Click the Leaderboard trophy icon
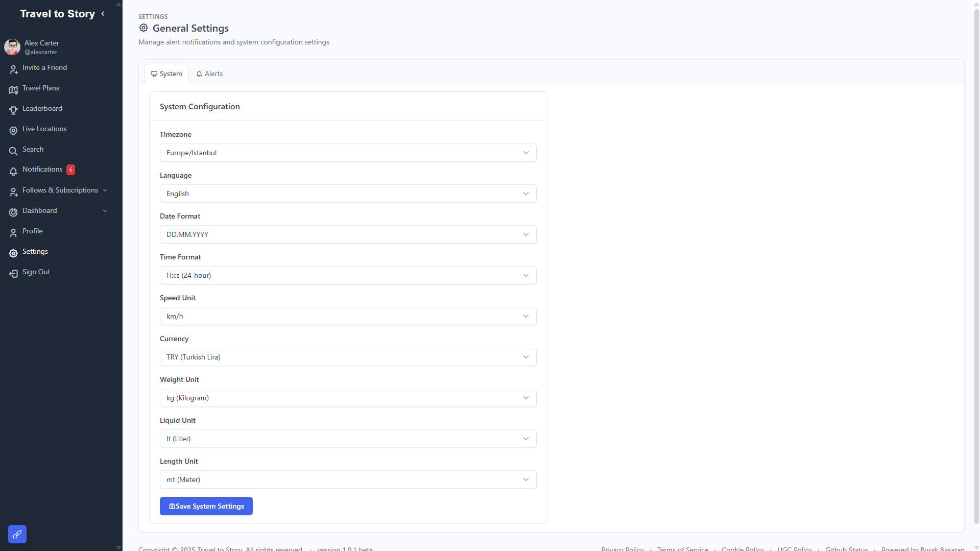 [x=13, y=110]
